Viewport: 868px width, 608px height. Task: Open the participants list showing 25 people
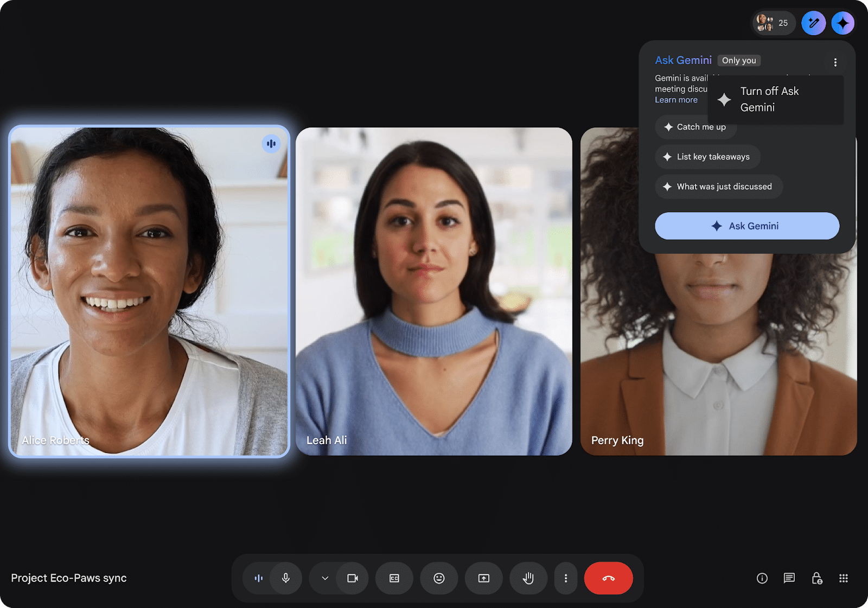click(773, 23)
